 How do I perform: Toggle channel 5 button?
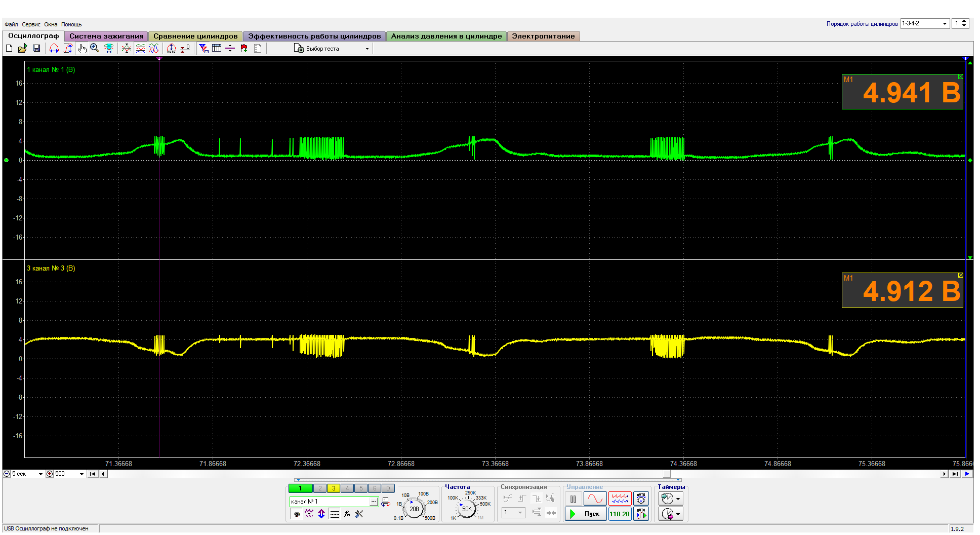(361, 488)
